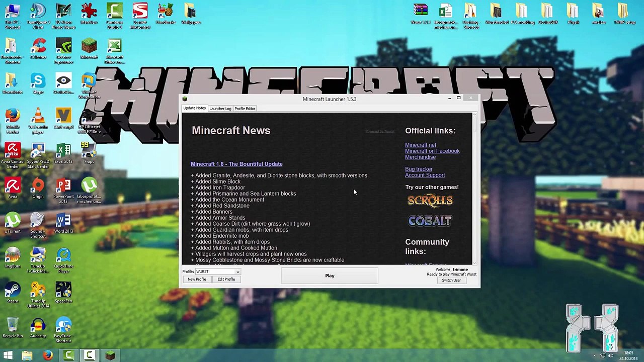Select the Handbrake desktop icon
Viewport: 644px width, 362px height.
tap(166, 14)
